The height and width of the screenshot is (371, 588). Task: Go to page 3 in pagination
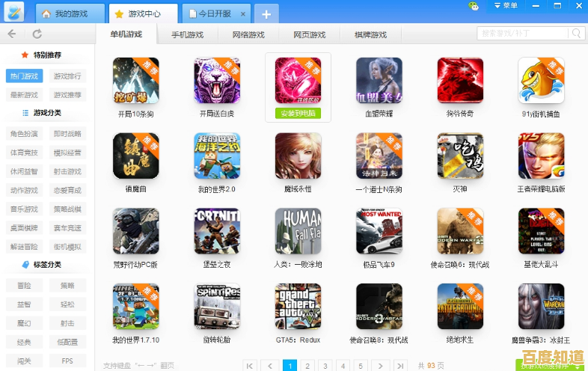pos(325,365)
